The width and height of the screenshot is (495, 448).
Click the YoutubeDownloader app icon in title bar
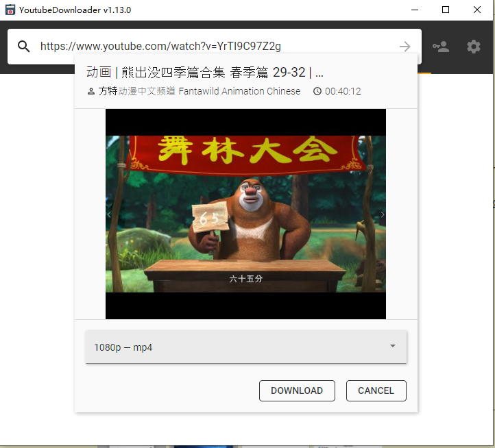pyautogui.click(x=10, y=10)
